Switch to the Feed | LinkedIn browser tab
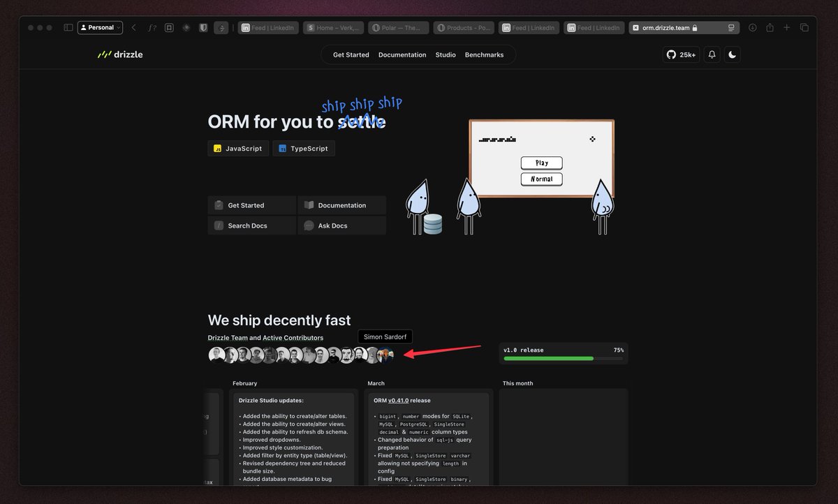Viewport: 838px width, 504px height. coord(268,27)
